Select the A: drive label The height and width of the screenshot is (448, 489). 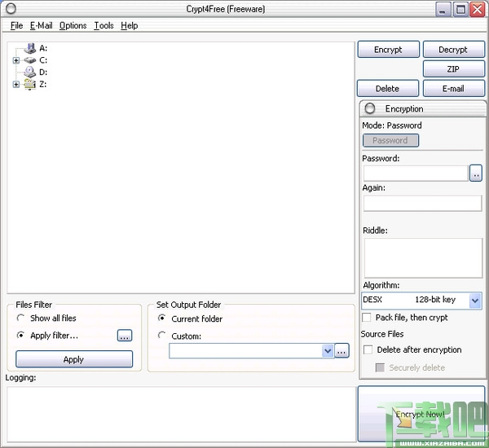pyautogui.click(x=43, y=48)
